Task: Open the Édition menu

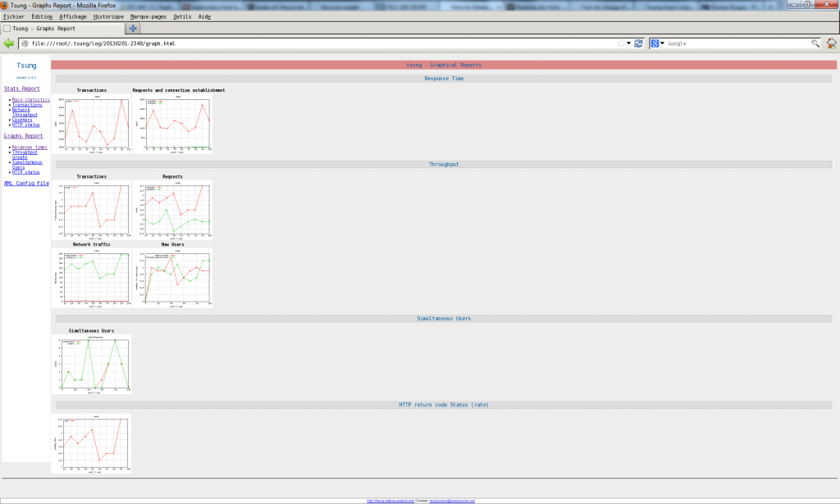Action: click(x=42, y=16)
